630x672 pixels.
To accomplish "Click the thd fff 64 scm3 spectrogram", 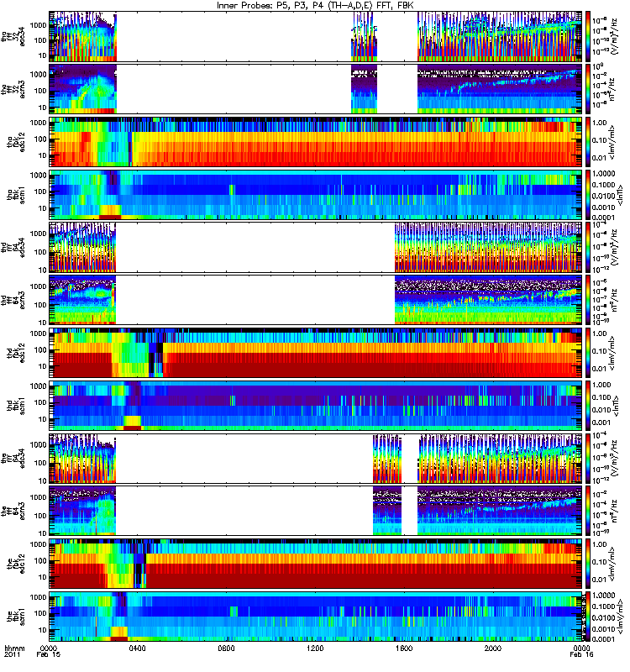I will click(316, 300).
